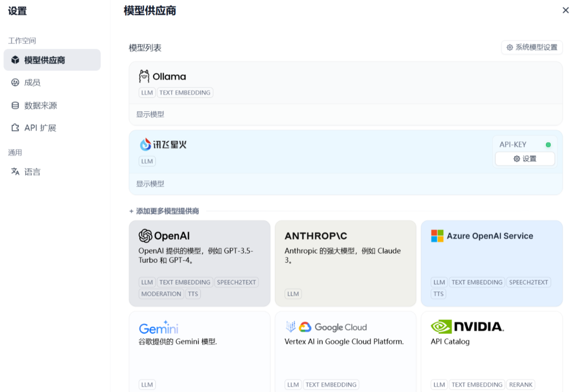Click the TEXT EMBEDDING tag on Azure card
Viewport: 572px width, 392px height.
(x=477, y=282)
